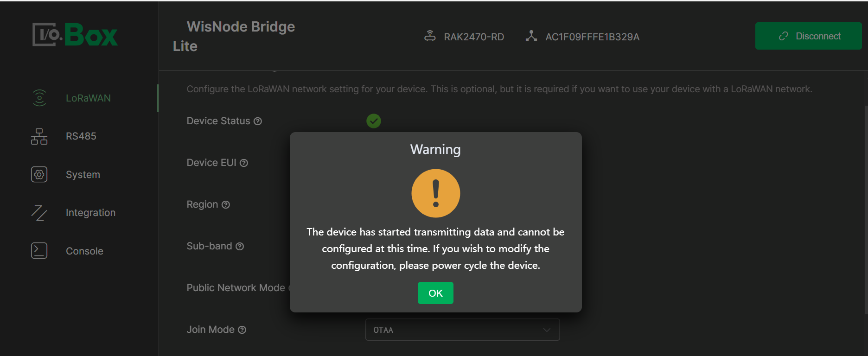Click the node icon beside AC1F09FFFE1B329A
868x356 pixels.
click(531, 36)
